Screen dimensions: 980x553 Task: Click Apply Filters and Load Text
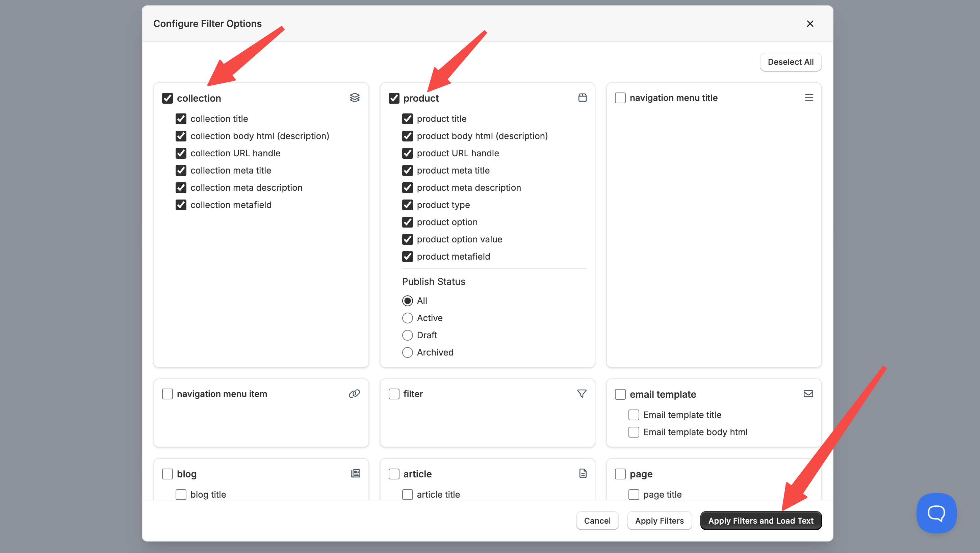point(760,521)
